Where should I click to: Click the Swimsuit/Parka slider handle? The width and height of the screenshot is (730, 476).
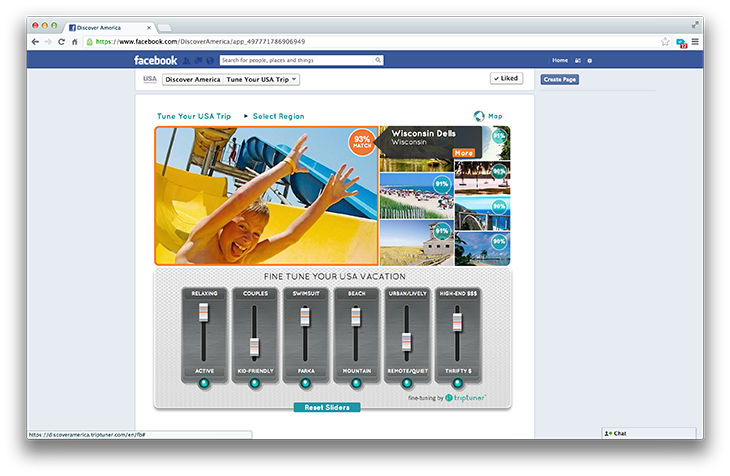pyautogui.click(x=305, y=315)
